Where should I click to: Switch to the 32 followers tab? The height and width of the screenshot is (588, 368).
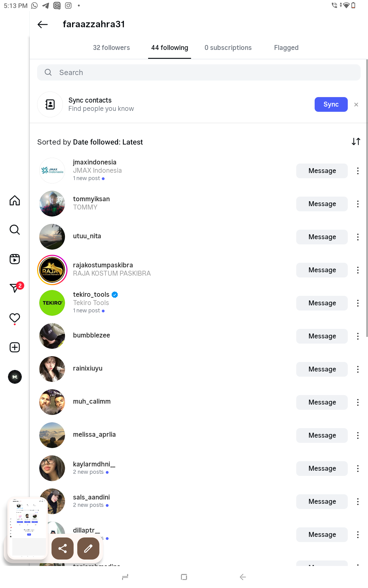[x=111, y=48]
